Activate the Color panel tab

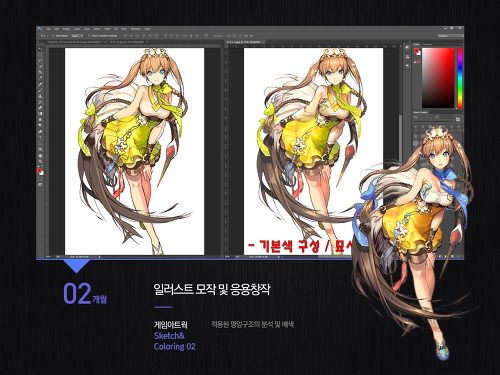tap(416, 44)
